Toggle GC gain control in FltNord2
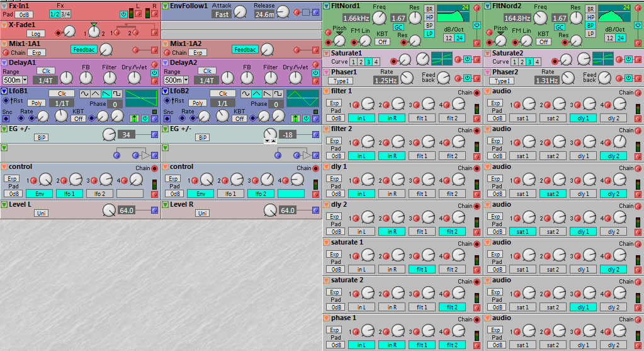Image resolution: width=644 pixels, height=351 pixels. tap(560, 27)
